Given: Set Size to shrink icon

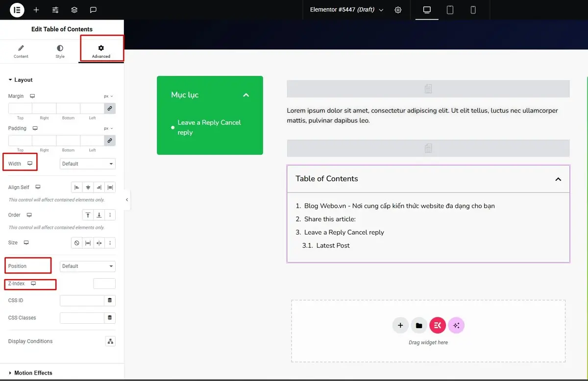Looking at the screenshot, I should (x=99, y=243).
